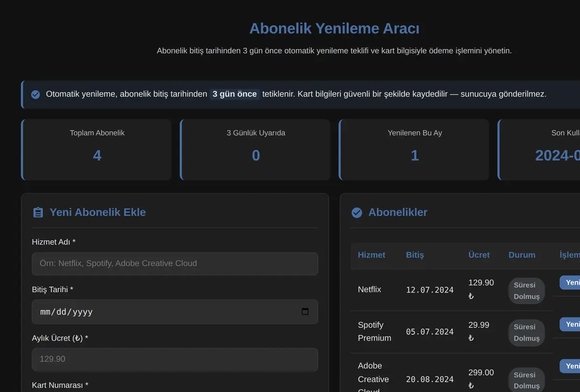Click the Abonelikler heading

tap(398, 212)
